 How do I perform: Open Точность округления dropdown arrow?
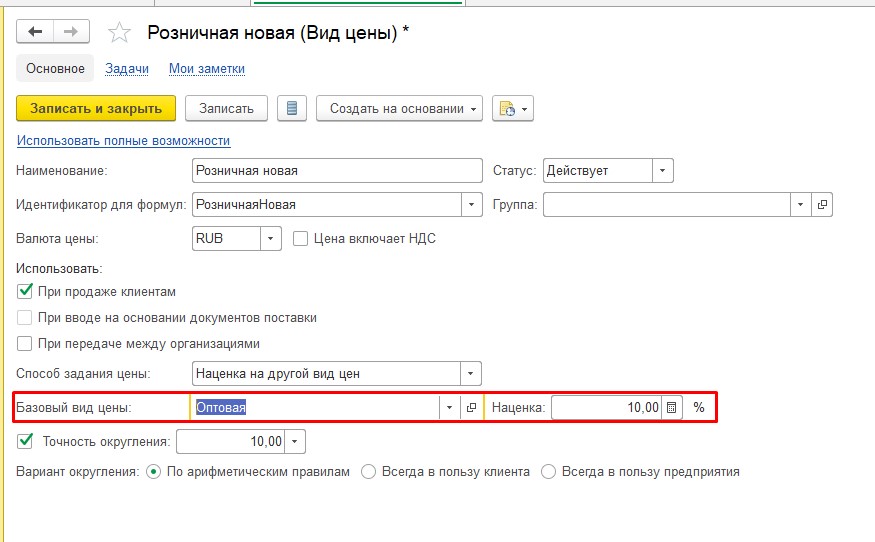pos(295,442)
